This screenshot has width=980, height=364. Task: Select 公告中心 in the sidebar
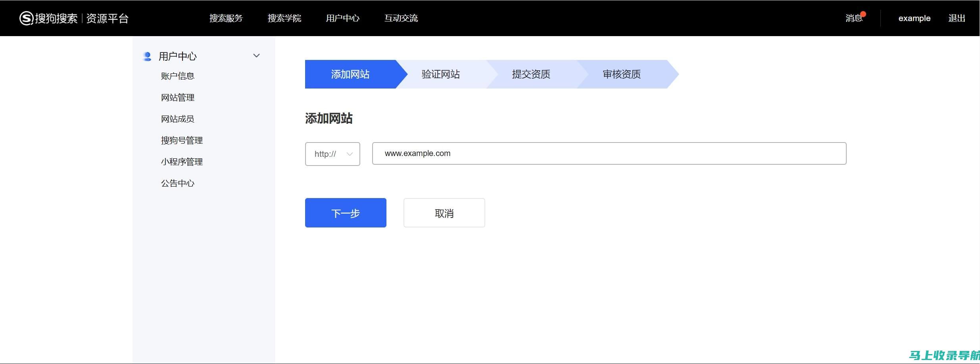tap(177, 183)
